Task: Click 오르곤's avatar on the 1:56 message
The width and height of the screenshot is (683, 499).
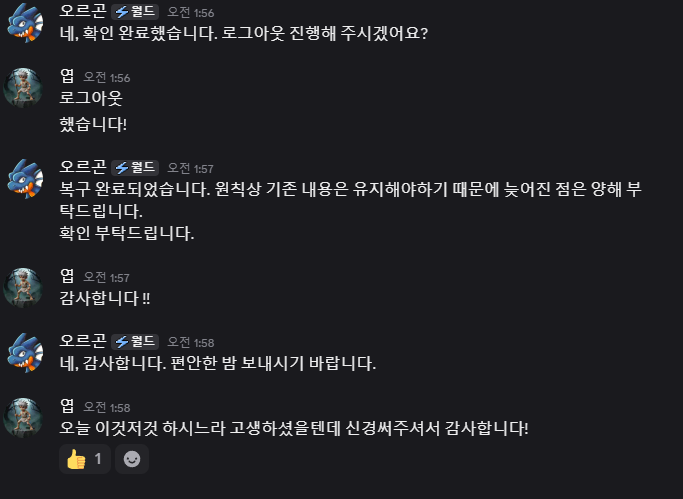Action: pos(24,24)
